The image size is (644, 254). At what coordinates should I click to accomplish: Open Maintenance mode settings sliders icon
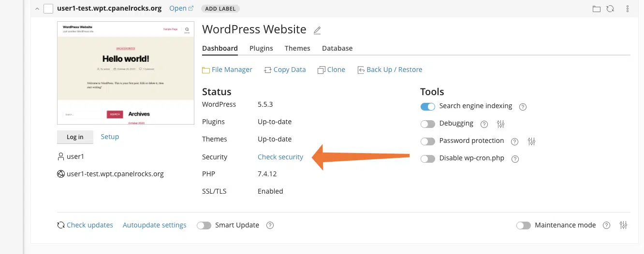(x=623, y=226)
